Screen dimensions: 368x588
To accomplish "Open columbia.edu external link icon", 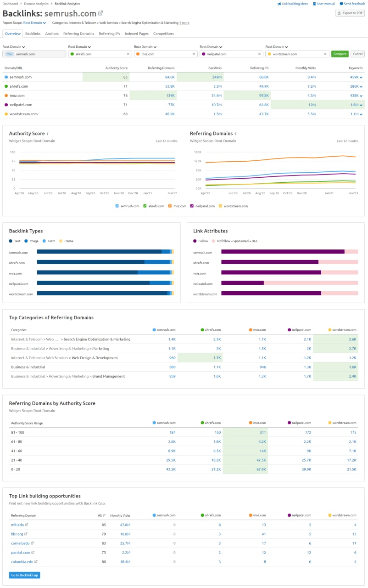I will tap(35, 561).
